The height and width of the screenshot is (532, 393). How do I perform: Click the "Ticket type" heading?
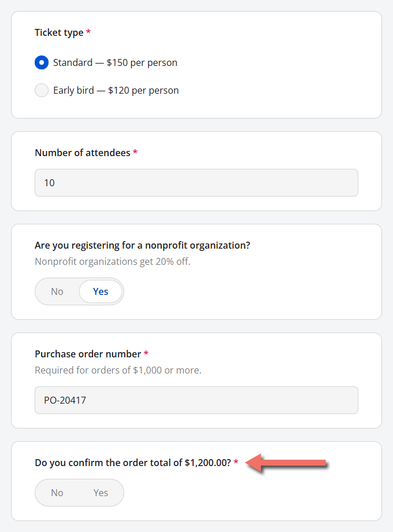tap(59, 32)
